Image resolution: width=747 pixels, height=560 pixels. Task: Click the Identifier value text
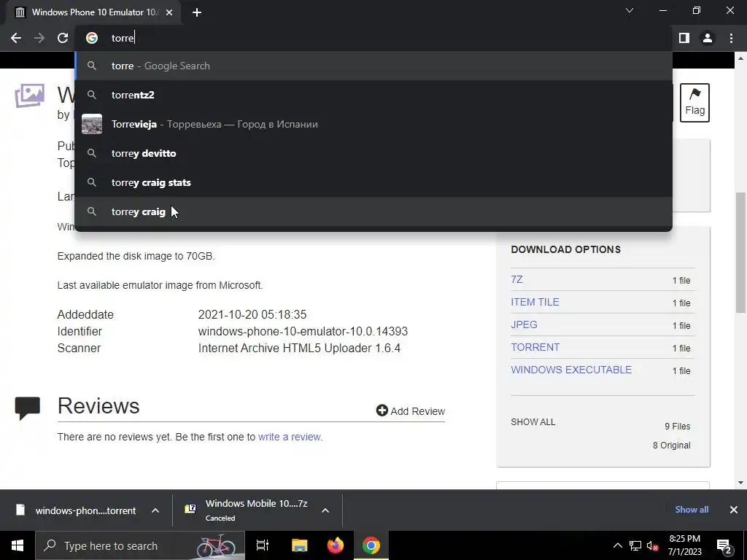click(x=303, y=332)
